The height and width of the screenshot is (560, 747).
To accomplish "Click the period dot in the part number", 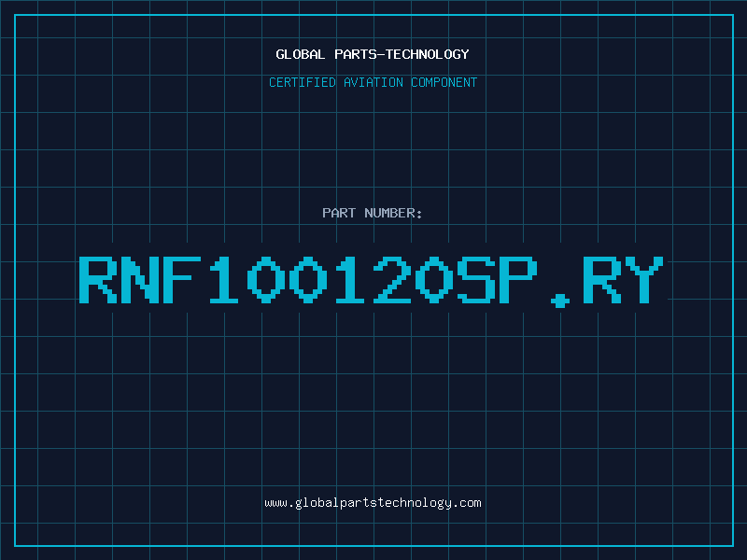I will click(560, 300).
